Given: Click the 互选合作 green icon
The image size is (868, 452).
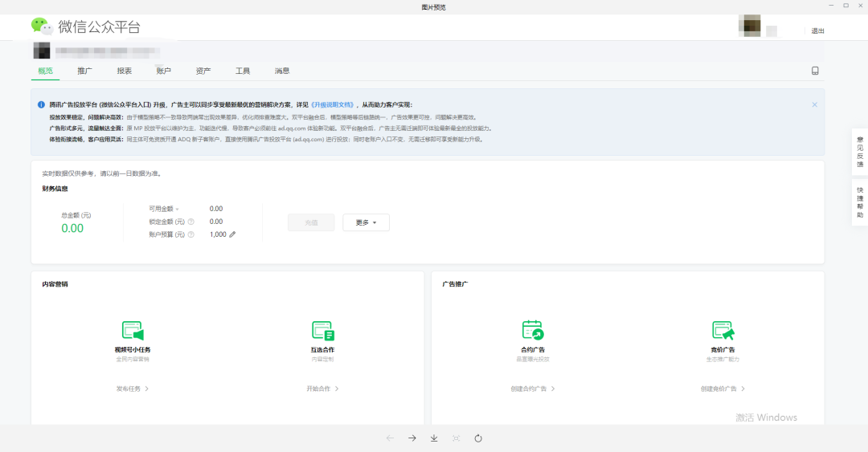Looking at the screenshot, I should 322,330.
